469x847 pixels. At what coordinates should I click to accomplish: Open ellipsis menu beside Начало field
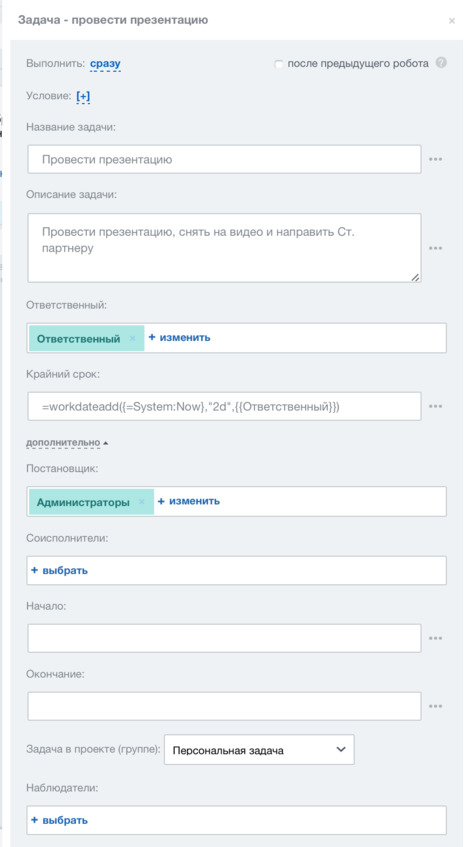(x=436, y=638)
